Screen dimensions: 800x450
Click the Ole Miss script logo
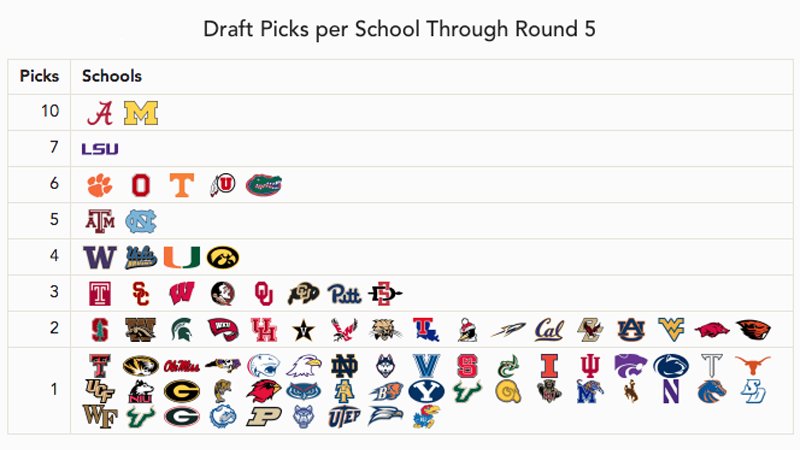click(x=182, y=366)
